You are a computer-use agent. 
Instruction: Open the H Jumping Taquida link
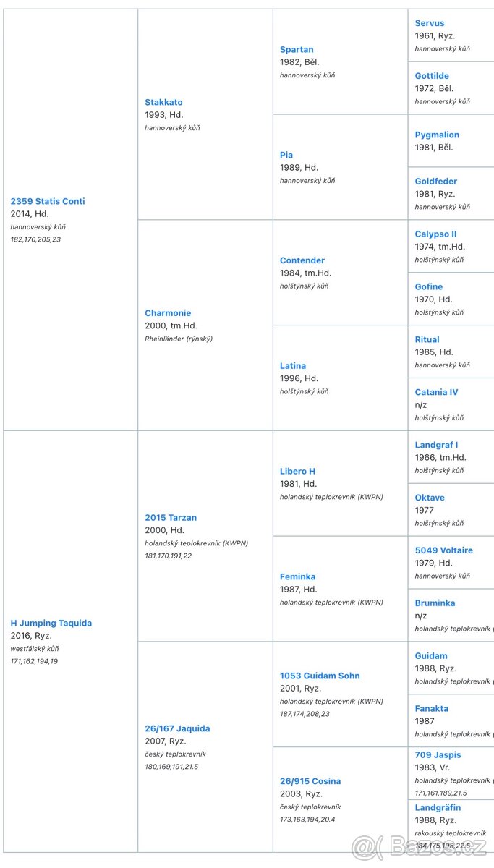(x=51, y=623)
